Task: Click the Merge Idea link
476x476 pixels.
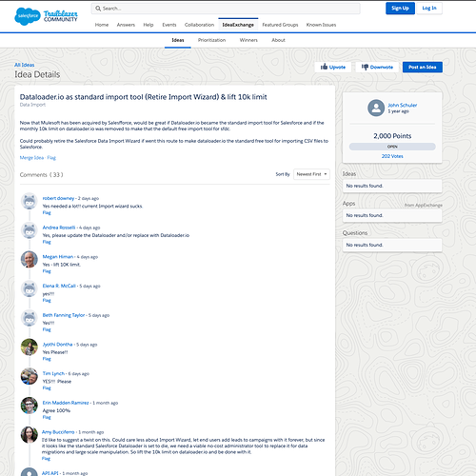Action: click(31, 158)
